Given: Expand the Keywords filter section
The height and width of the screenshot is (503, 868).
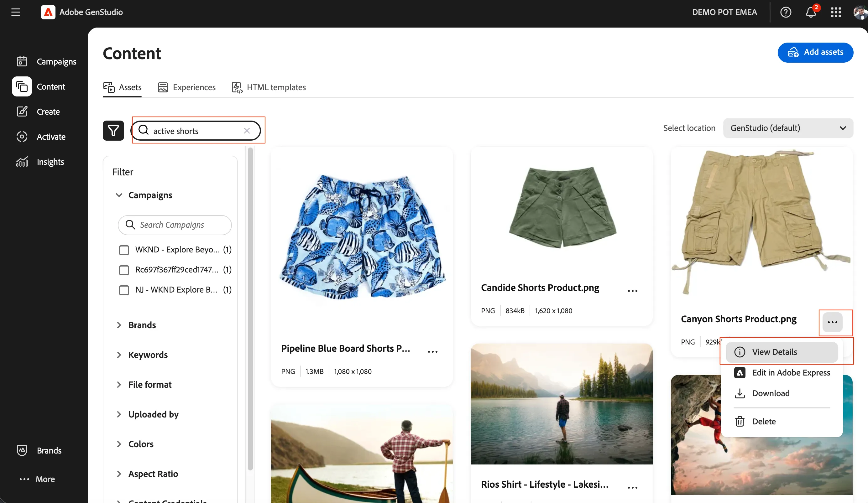Looking at the screenshot, I should [x=119, y=355].
